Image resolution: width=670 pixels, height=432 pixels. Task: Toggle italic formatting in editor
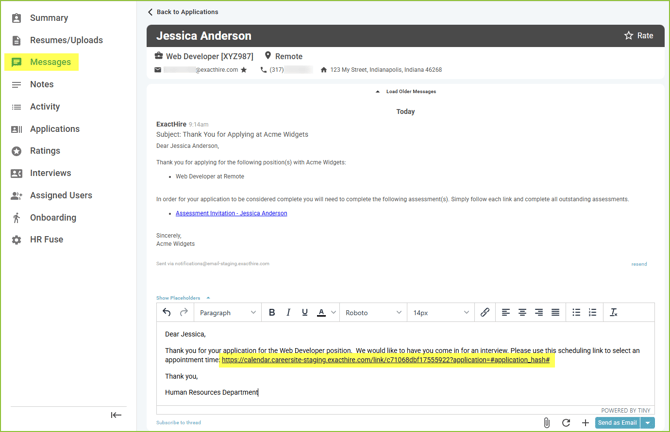[288, 313]
